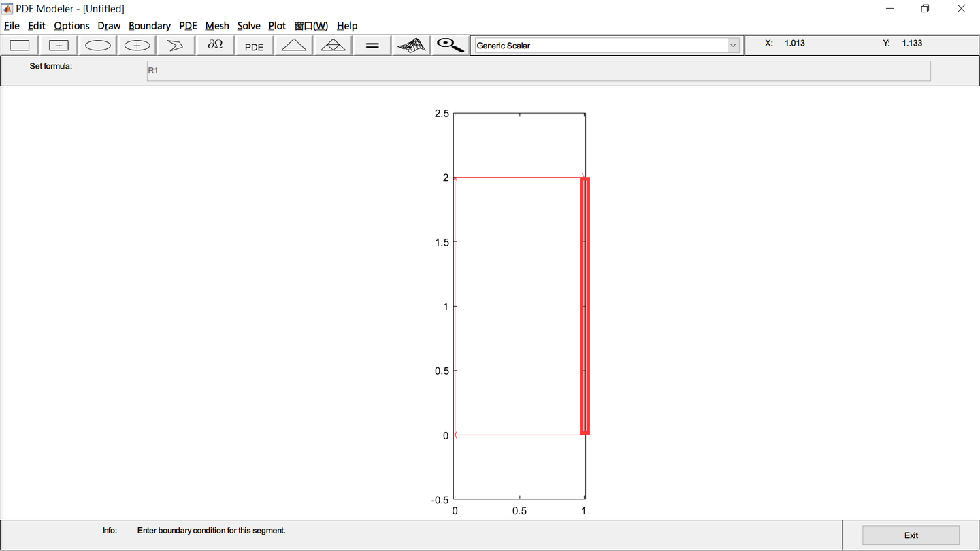The height and width of the screenshot is (551, 980).
Task: Open the Help menu
Action: point(347,25)
